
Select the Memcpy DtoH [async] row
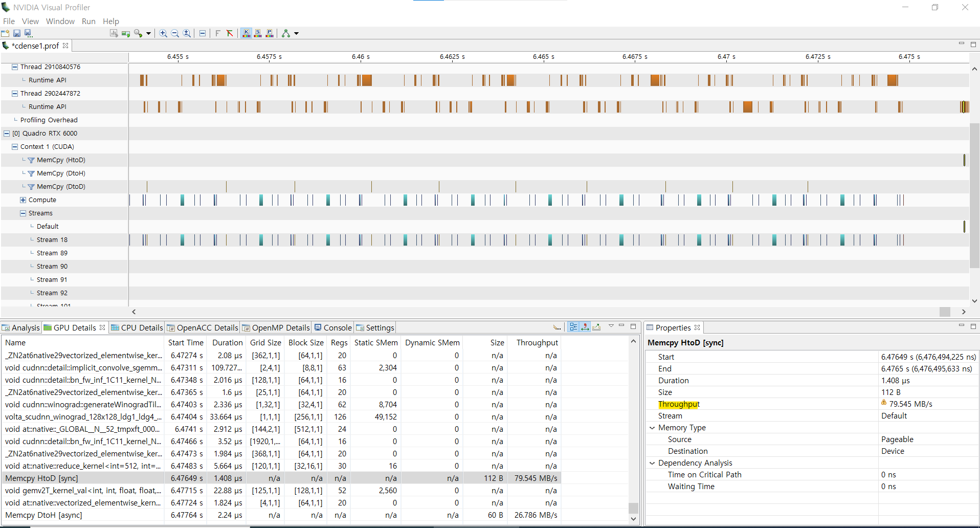point(43,515)
